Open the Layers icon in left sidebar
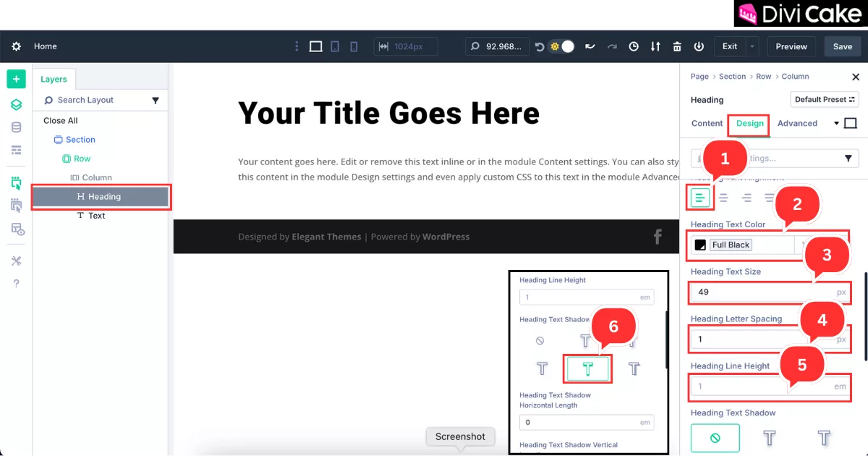This screenshot has width=868, height=456. 16,104
